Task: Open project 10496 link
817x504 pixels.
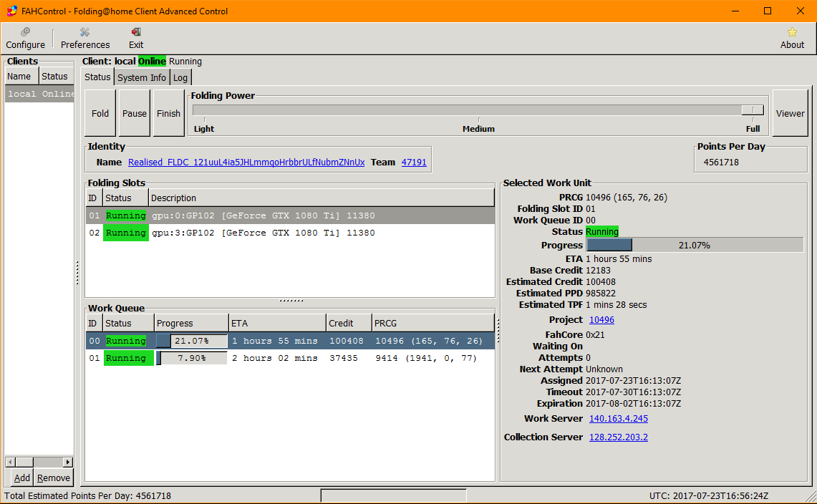Action: [601, 319]
